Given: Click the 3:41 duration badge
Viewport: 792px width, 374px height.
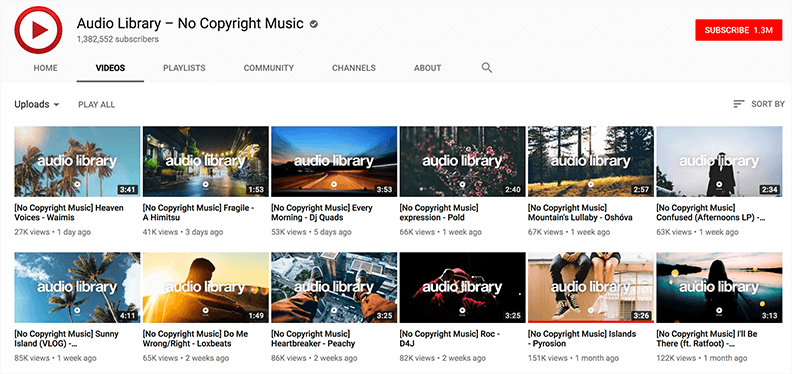Looking at the screenshot, I should [128, 190].
